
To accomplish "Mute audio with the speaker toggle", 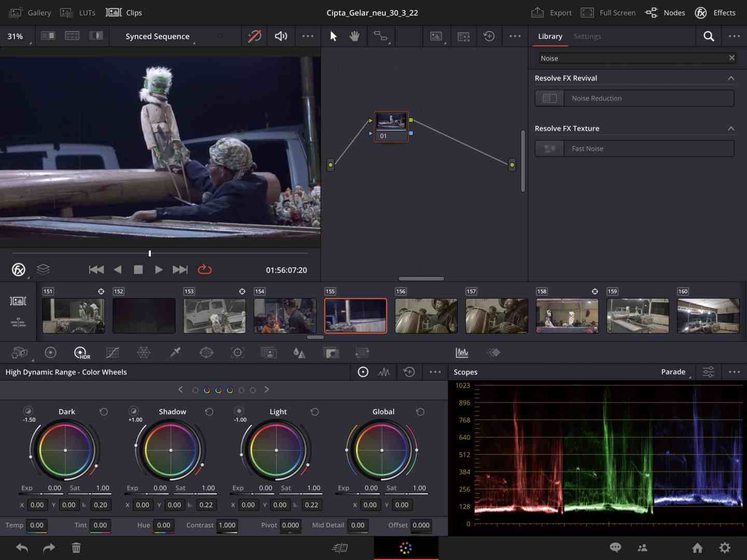I will pyautogui.click(x=281, y=36).
